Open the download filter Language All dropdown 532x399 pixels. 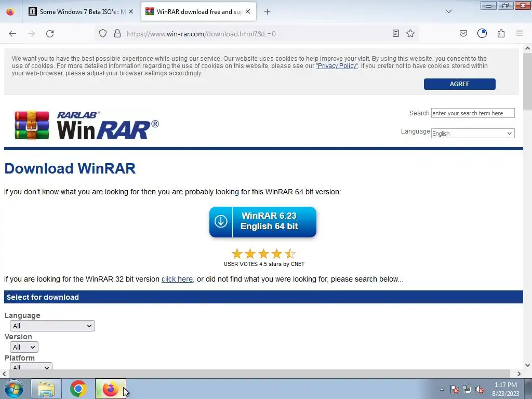(x=52, y=326)
